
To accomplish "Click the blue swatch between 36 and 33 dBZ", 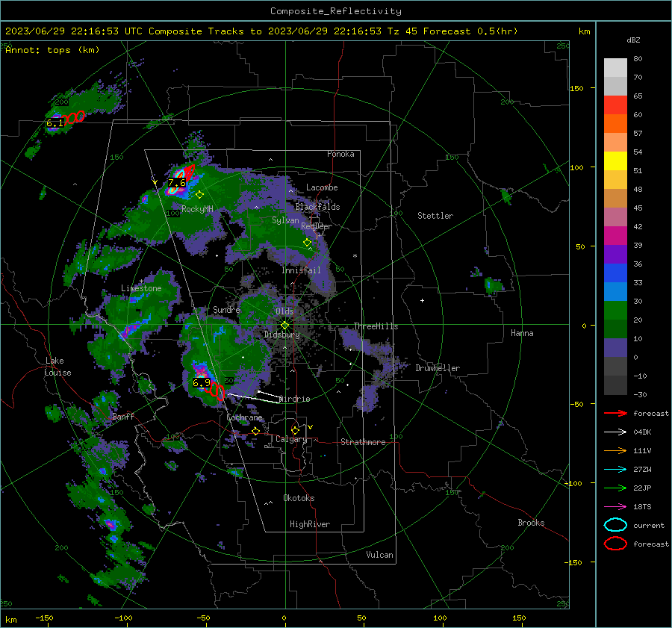I will [615, 273].
